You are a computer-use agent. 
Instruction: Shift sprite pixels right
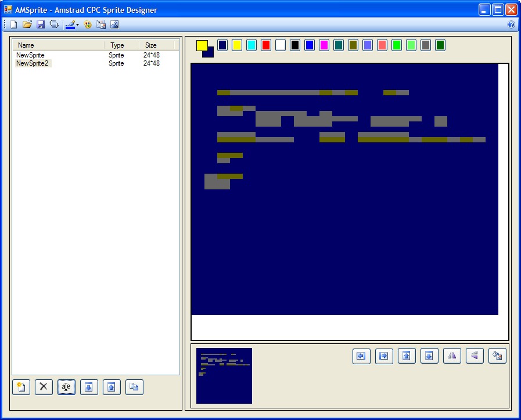(384, 356)
